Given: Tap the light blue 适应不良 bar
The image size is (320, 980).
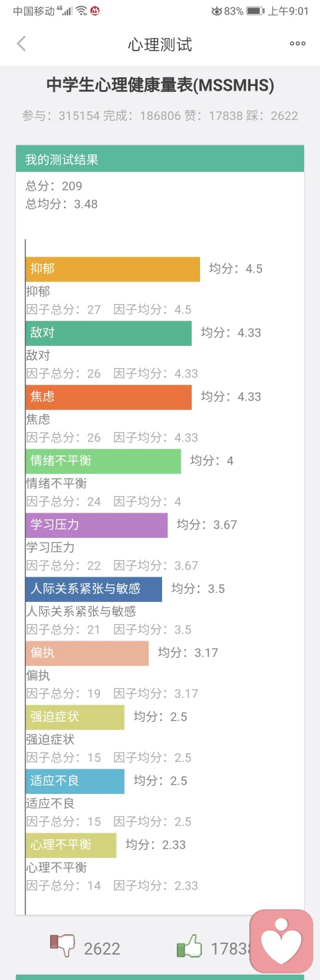Looking at the screenshot, I should point(75,781).
